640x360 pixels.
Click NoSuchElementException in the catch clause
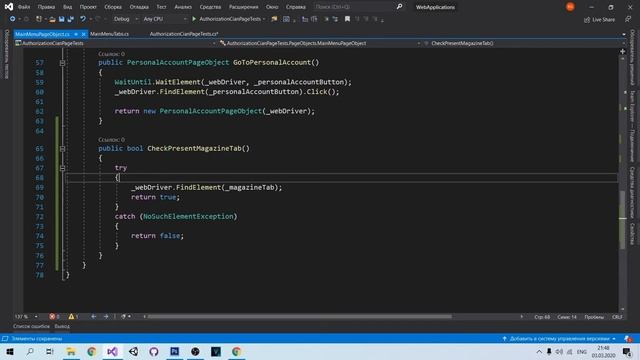tap(188, 216)
